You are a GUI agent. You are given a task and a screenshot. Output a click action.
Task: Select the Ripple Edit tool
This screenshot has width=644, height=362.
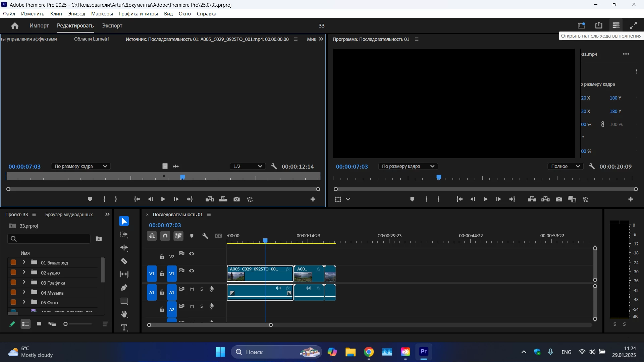(124, 248)
